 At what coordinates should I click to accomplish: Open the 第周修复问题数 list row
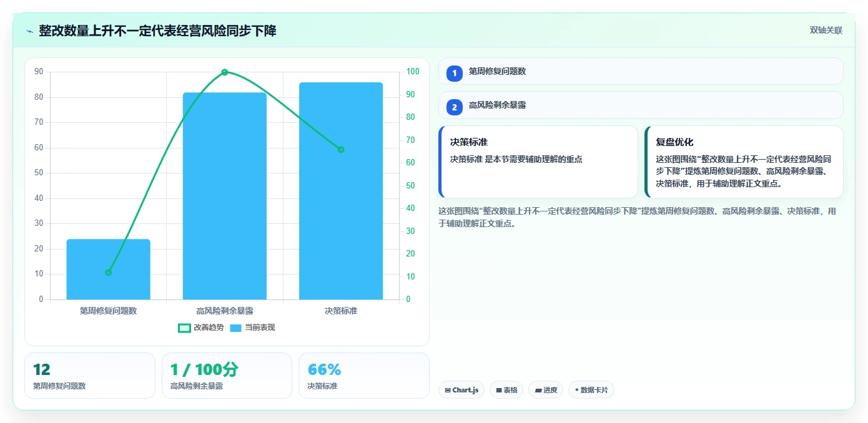[641, 71]
